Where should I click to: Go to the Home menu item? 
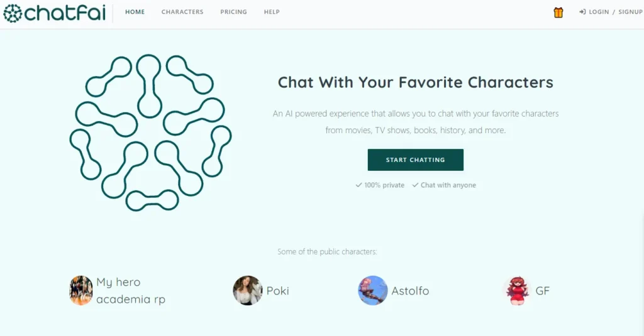click(135, 12)
